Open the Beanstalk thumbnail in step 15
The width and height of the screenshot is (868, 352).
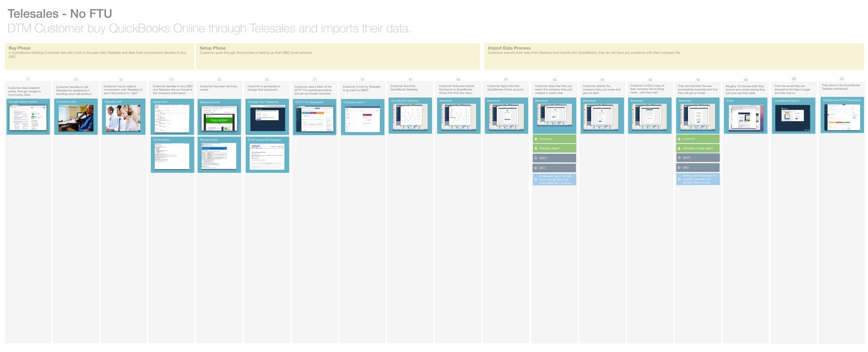[698, 117]
